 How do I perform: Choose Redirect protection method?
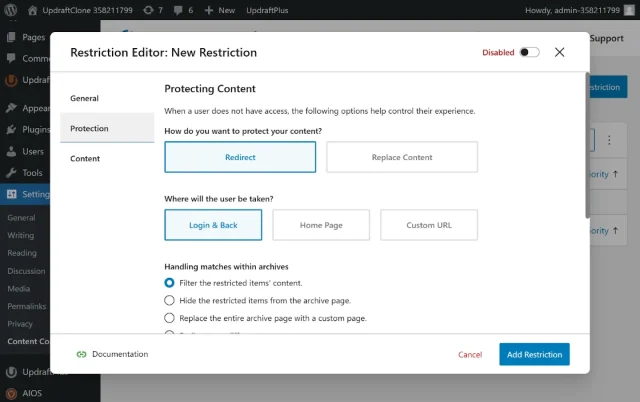point(240,157)
